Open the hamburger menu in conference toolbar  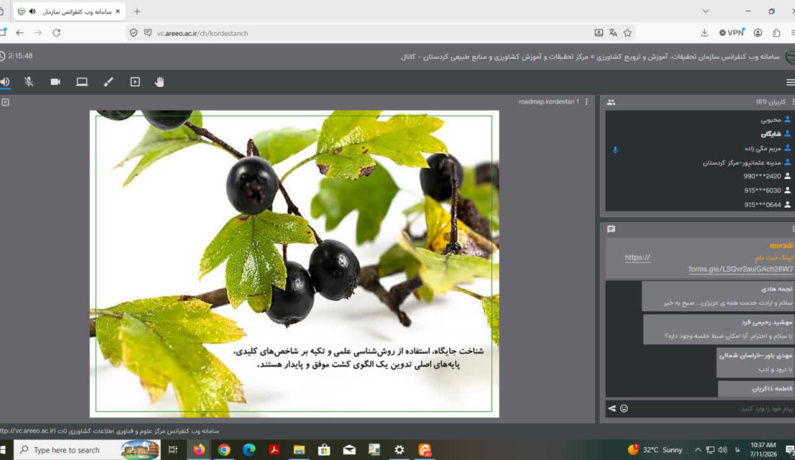click(x=790, y=82)
